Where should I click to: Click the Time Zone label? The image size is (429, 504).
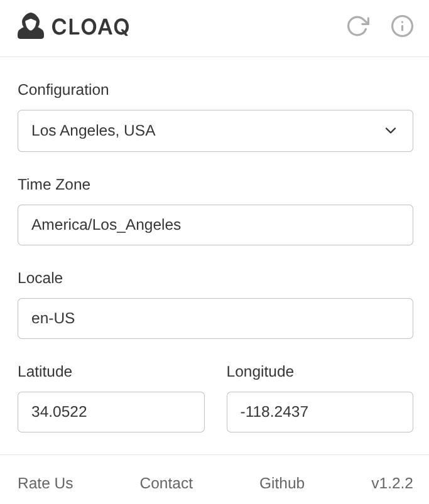(x=54, y=185)
